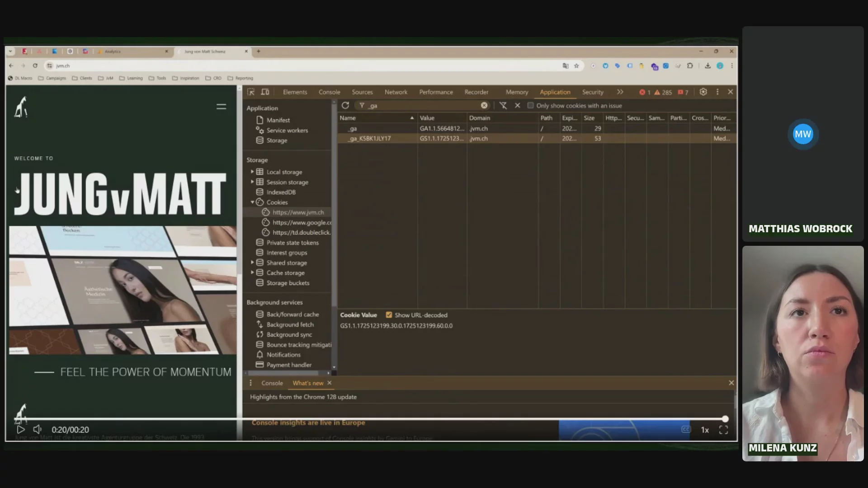Expand the Session storage tree item

point(252,182)
